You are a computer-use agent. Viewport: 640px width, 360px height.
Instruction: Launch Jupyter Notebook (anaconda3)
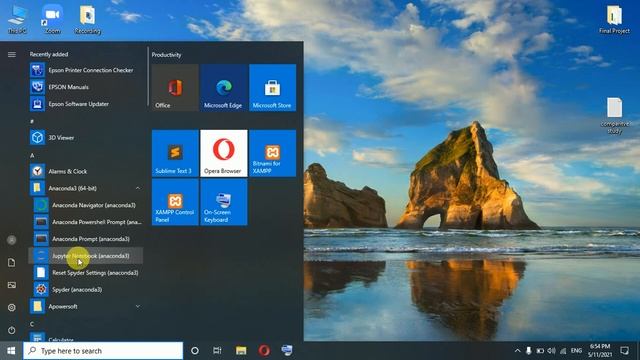pyautogui.click(x=86, y=256)
